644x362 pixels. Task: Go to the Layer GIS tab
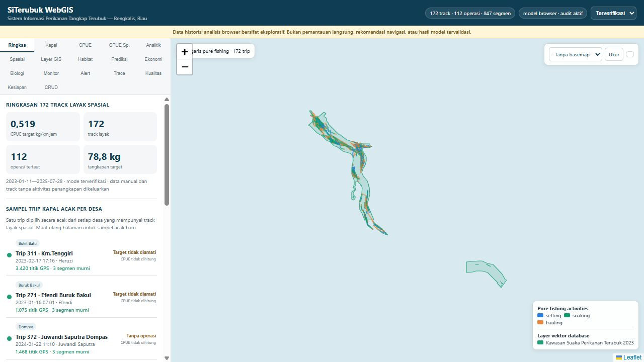point(51,59)
